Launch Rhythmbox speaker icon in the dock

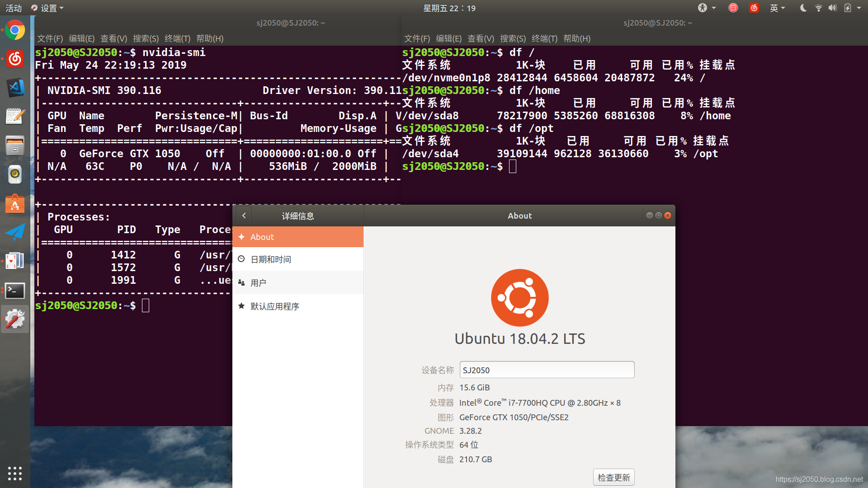click(15, 174)
